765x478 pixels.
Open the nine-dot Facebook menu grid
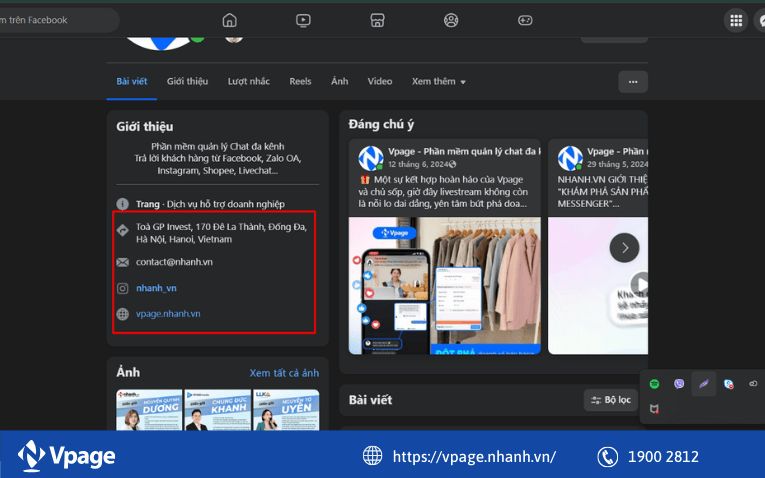[736, 20]
